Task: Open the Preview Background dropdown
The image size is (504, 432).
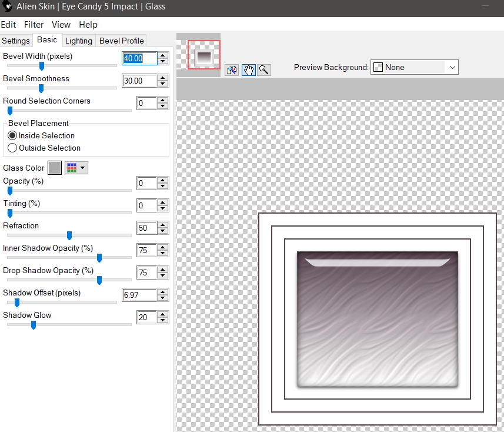Action: (x=452, y=68)
